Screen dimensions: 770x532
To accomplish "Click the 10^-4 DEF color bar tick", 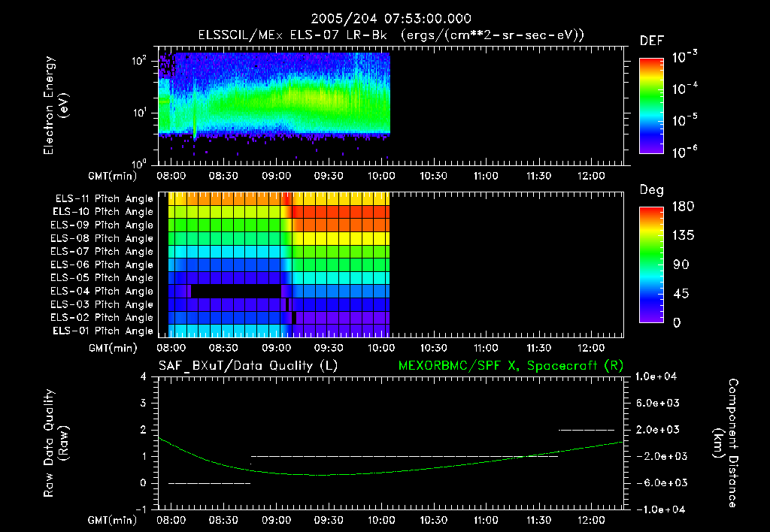I will 684,89.
